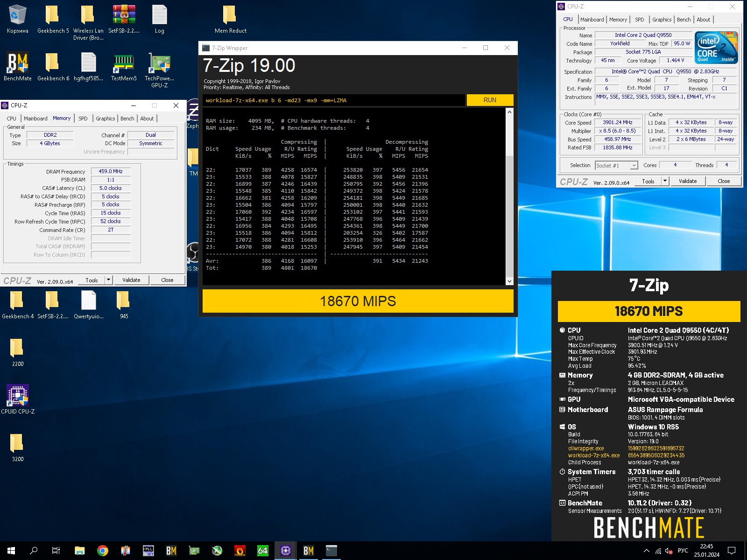Click the green 64 AIDA64 taskbar icon

point(263,551)
